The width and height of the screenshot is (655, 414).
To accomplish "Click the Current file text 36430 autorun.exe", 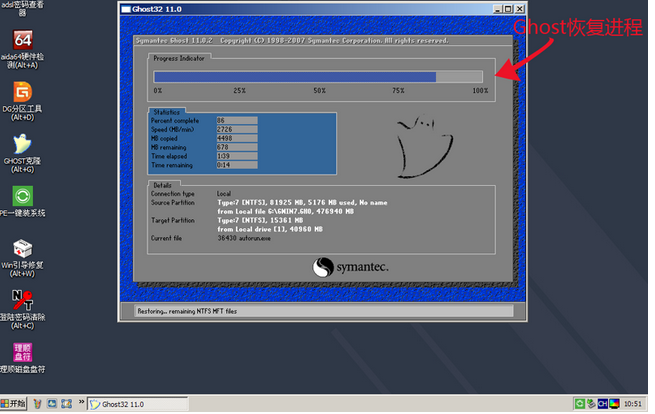I will pos(244,238).
